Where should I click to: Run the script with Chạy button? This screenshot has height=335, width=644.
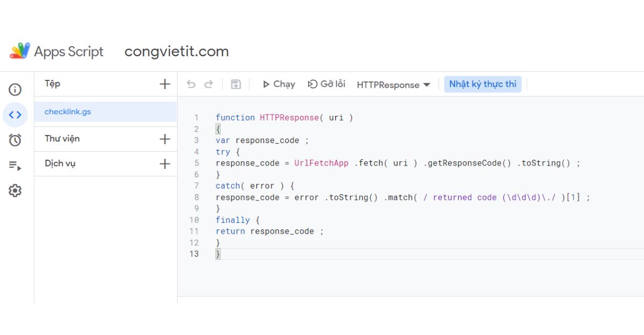coord(279,84)
